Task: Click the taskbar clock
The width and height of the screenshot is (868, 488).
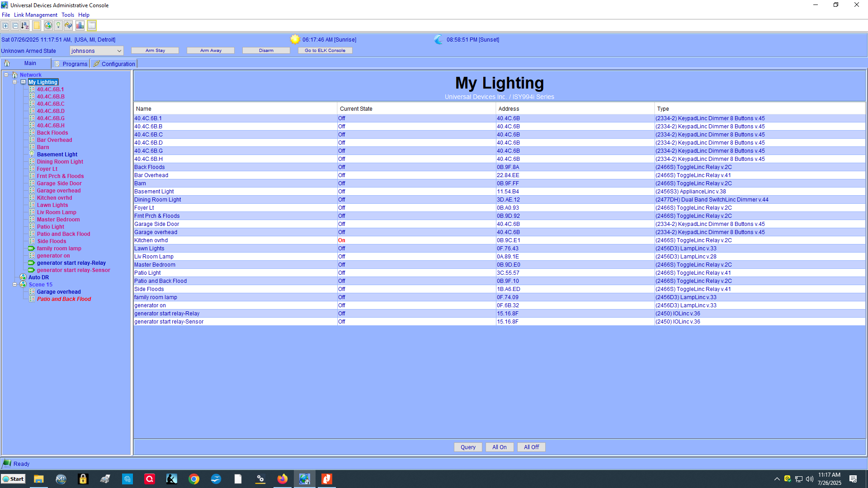Action: pos(829,479)
